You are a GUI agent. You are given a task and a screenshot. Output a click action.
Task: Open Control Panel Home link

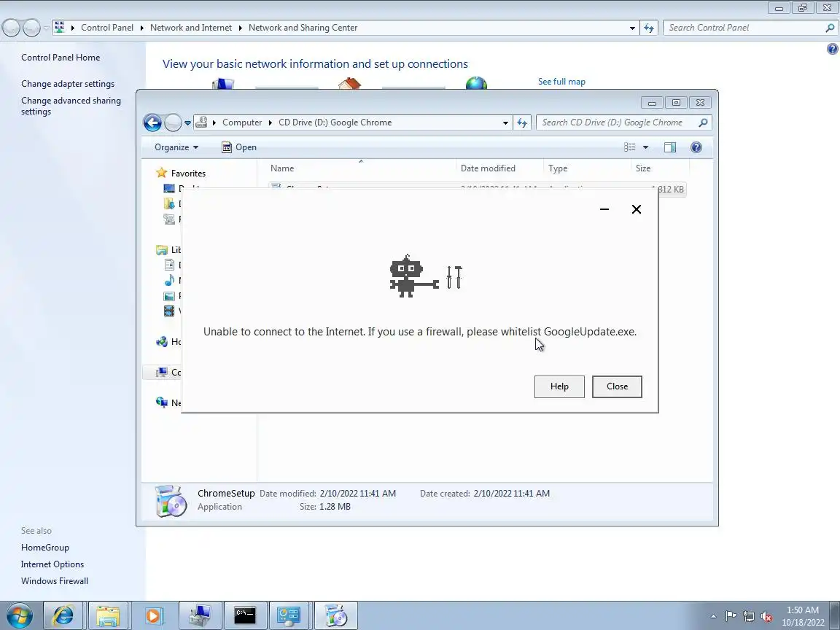click(61, 58)
